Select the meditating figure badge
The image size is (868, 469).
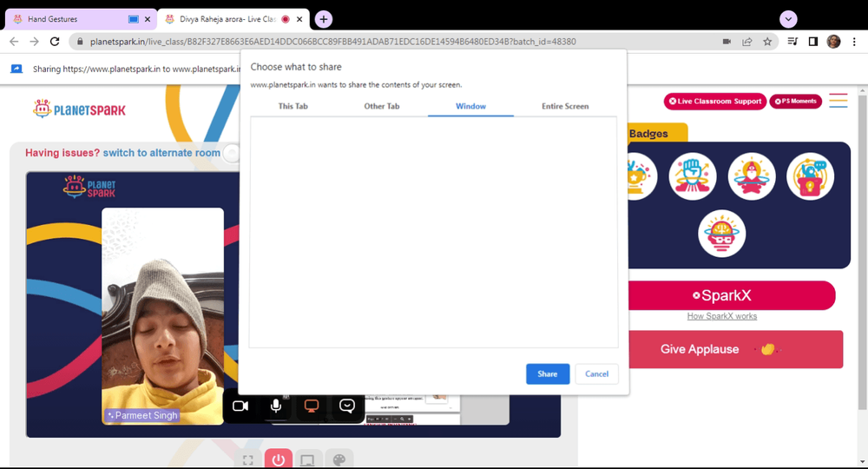(751, 176)
